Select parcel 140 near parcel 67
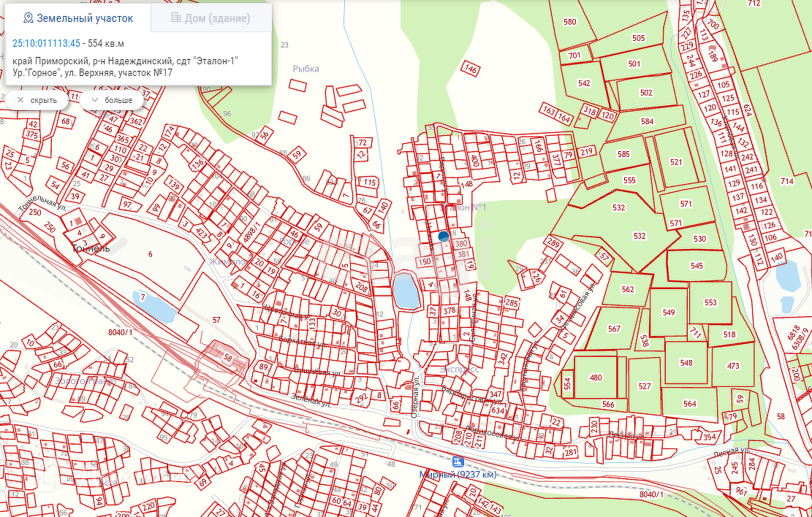The width and height of the screenshot is (812, 517). pos(383,207)
